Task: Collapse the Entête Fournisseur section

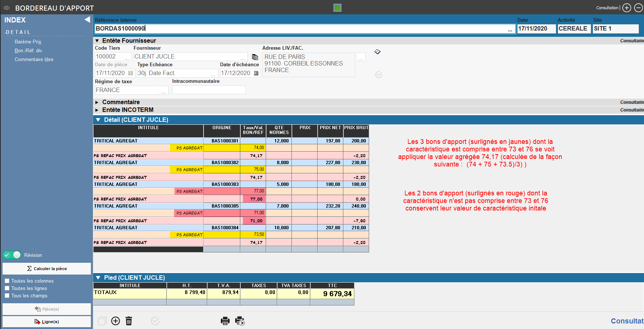Action: 97,41
